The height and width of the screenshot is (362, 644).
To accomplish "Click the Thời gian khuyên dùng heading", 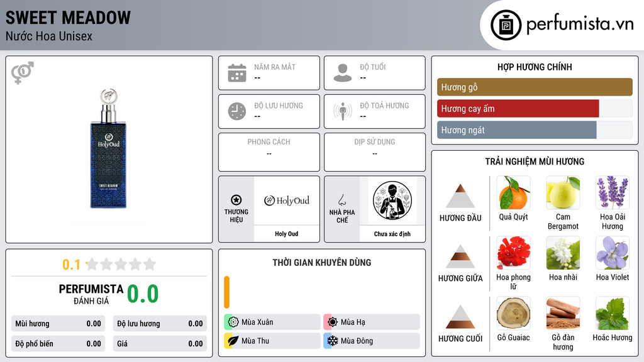I will [x=322, y=263].
